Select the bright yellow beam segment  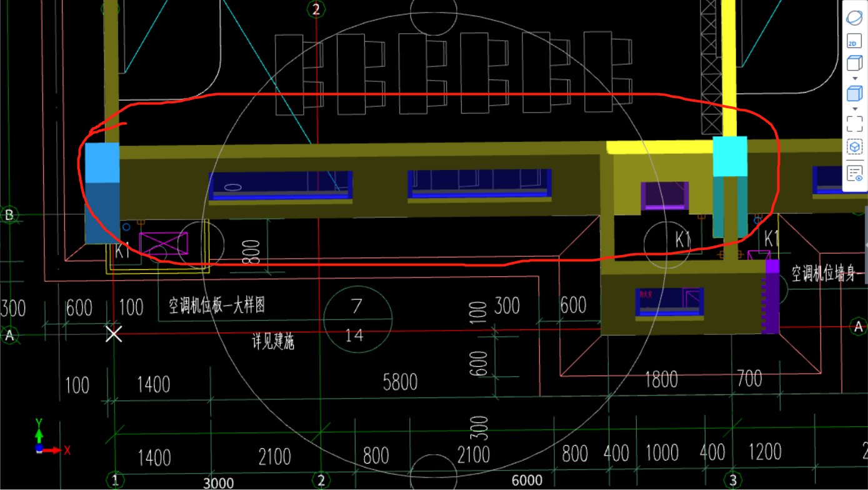(660, 147)
